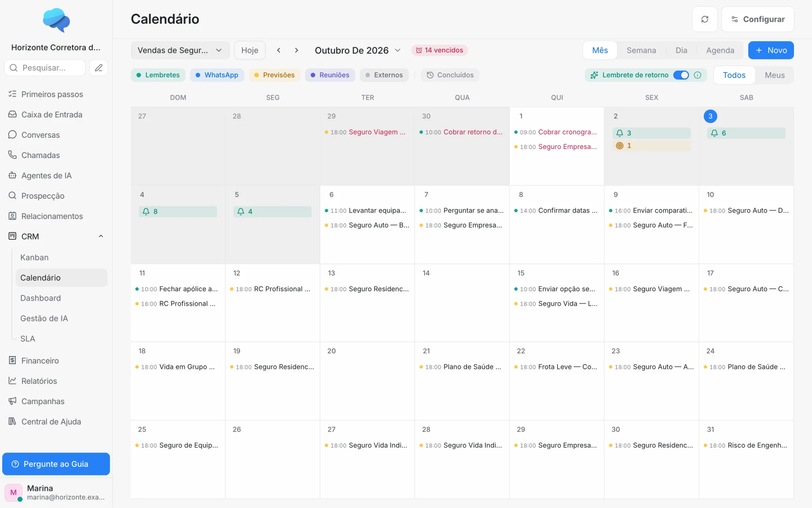Toggle the Concluídos filter
The width and height of the screenshot is (812, 508).
point(450,75)
